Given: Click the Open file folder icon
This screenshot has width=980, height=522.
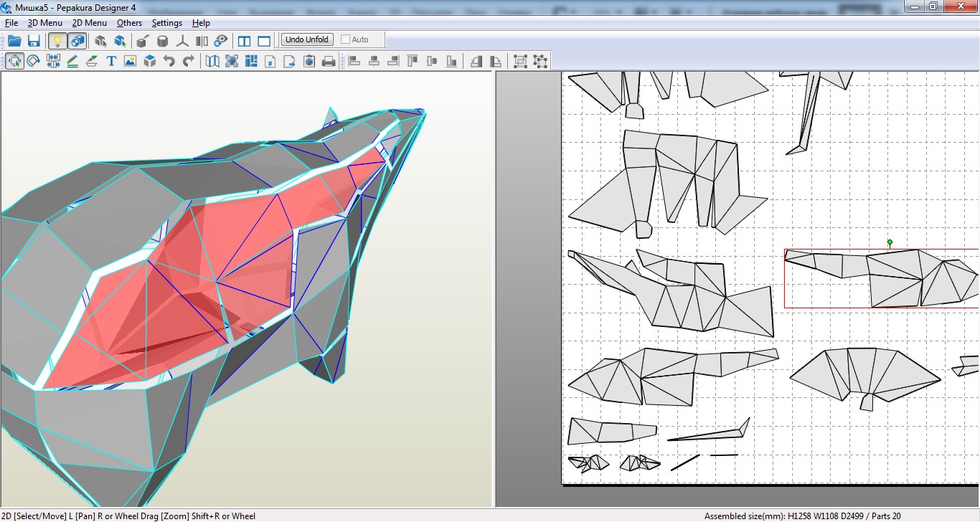Looking at the screenshot, I should [x=14, y=40].
